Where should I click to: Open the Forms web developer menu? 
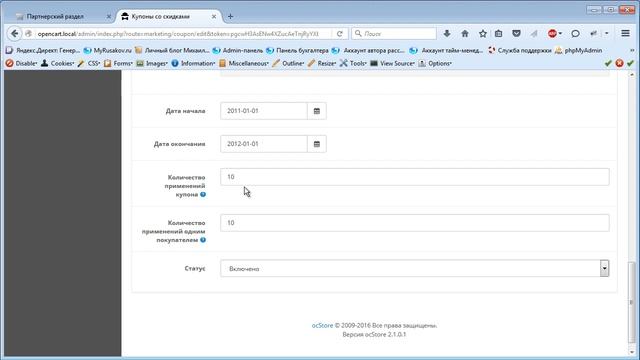118,63
